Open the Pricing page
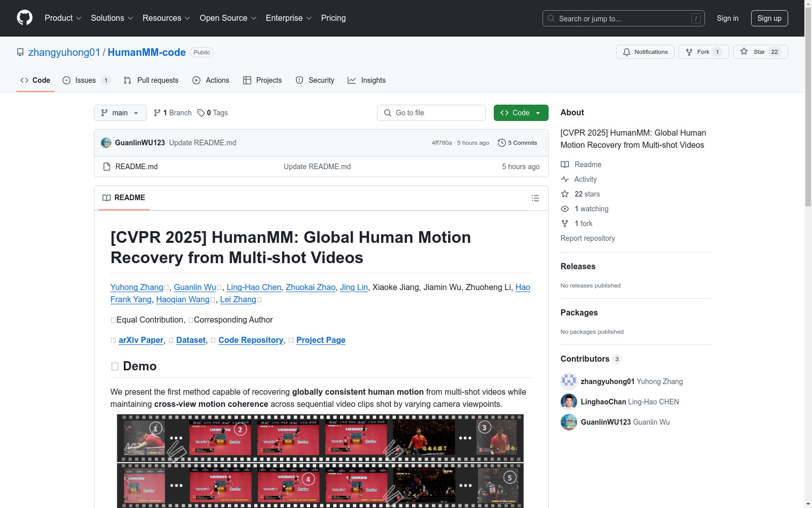 pyautogui.click(x=333, y=18)
